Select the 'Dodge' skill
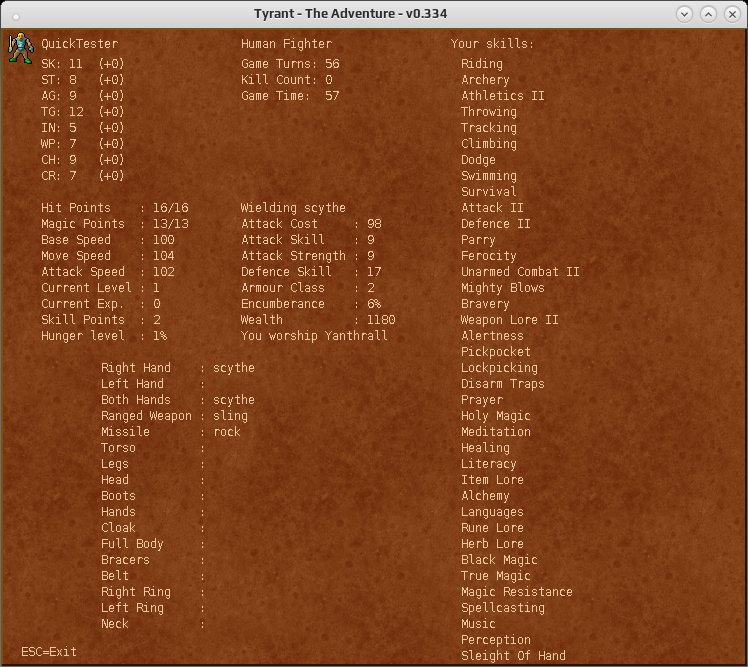Viewport: 748px width, 667px height. tap(478, 160)
